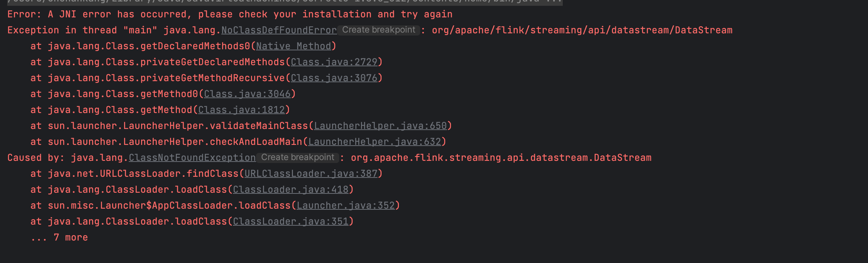Click the org.apache.flink.streaming.api.datastream.DataStream class name

pyautogui.click(x=501, y=158)
